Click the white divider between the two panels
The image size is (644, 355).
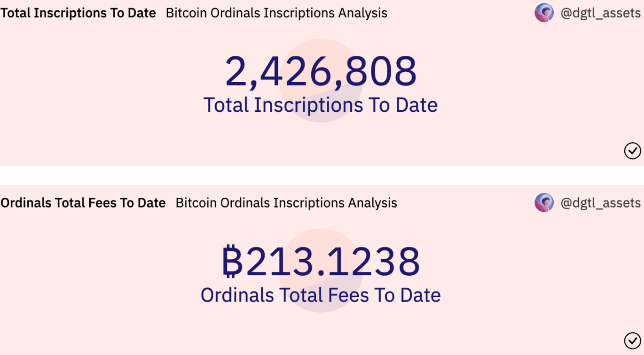coord(322,175)
